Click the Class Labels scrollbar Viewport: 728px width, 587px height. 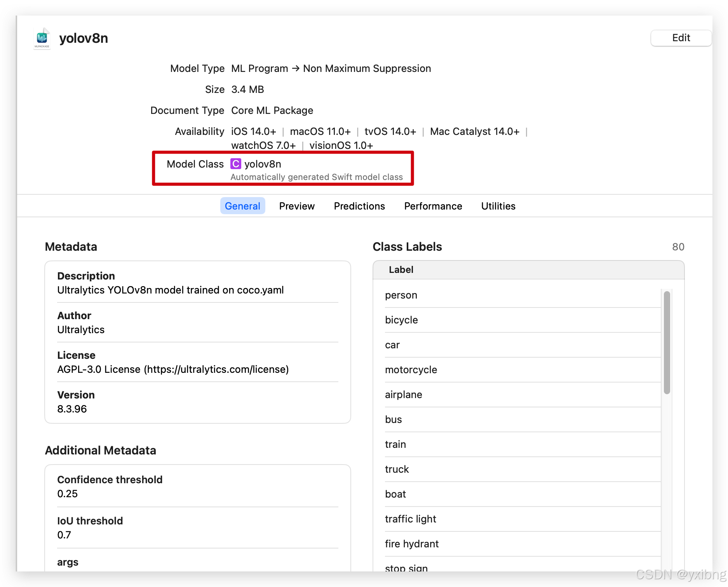point(667,342)
